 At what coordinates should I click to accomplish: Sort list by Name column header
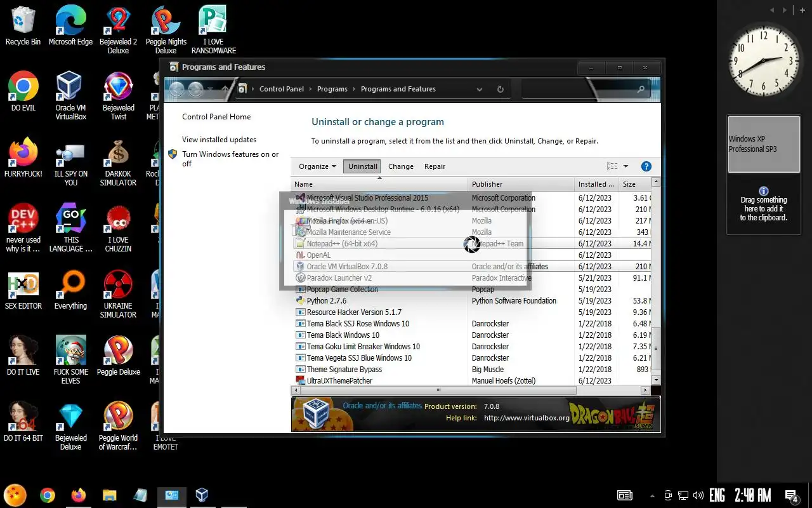(379, 184)
